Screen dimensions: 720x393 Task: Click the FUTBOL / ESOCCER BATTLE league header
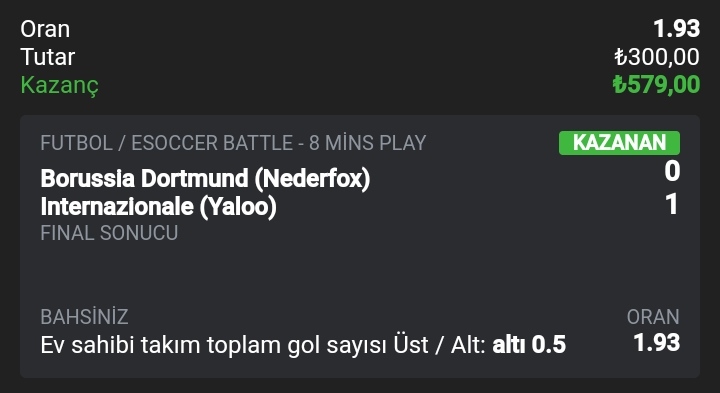(233, 143)
